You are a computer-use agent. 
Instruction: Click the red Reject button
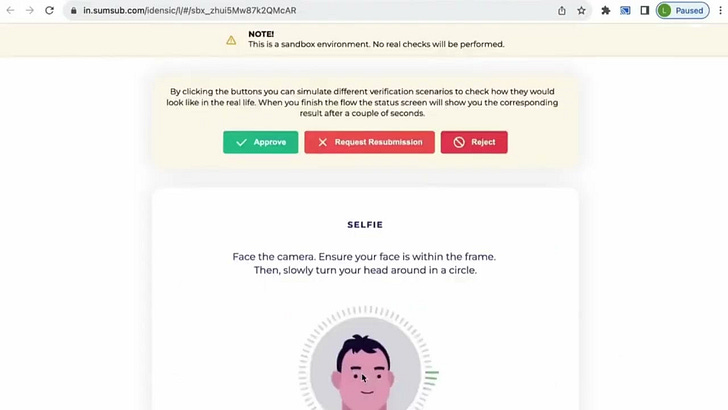click(x=474, y=142)
